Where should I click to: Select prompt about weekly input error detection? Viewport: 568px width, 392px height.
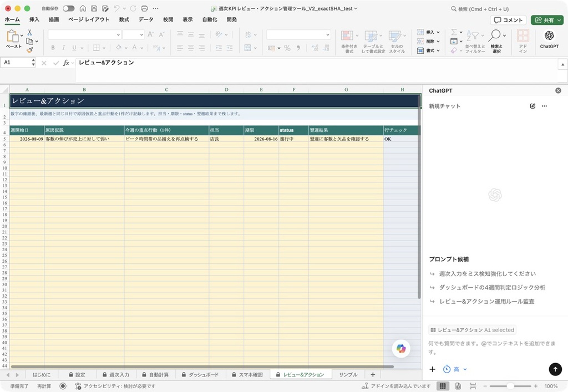click(487, 274)
